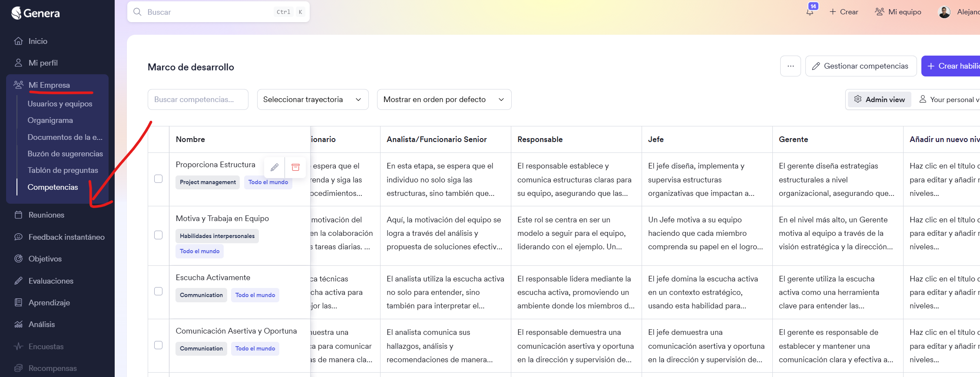
Task: Edit Proporciona Estructura with pencil icon
Action: click(275, 167)
